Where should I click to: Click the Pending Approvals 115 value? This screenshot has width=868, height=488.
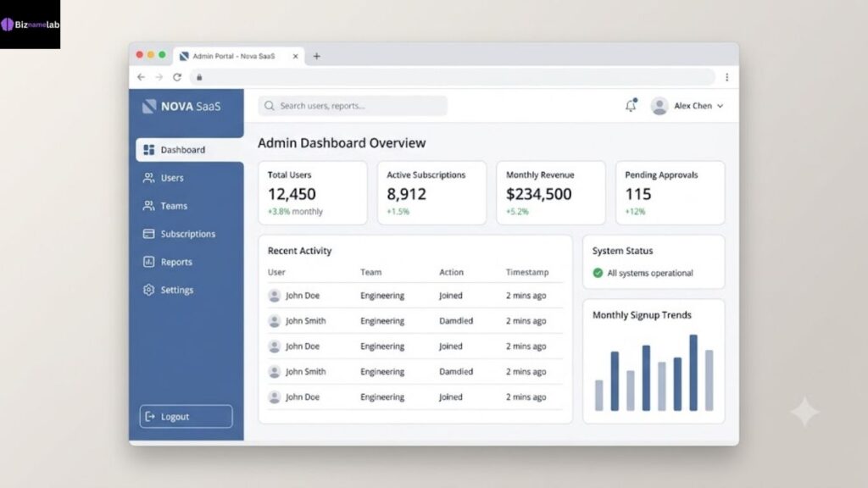(x=638, y=194)
